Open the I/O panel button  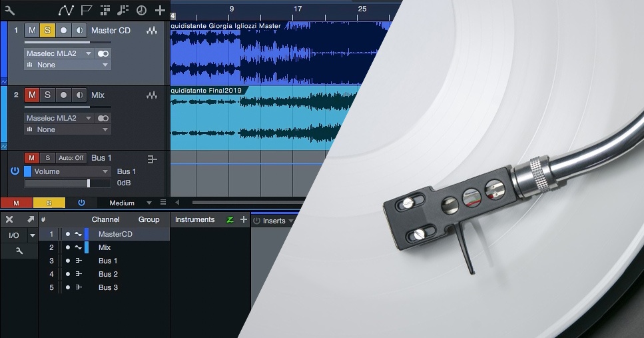(x=13, y=235)
